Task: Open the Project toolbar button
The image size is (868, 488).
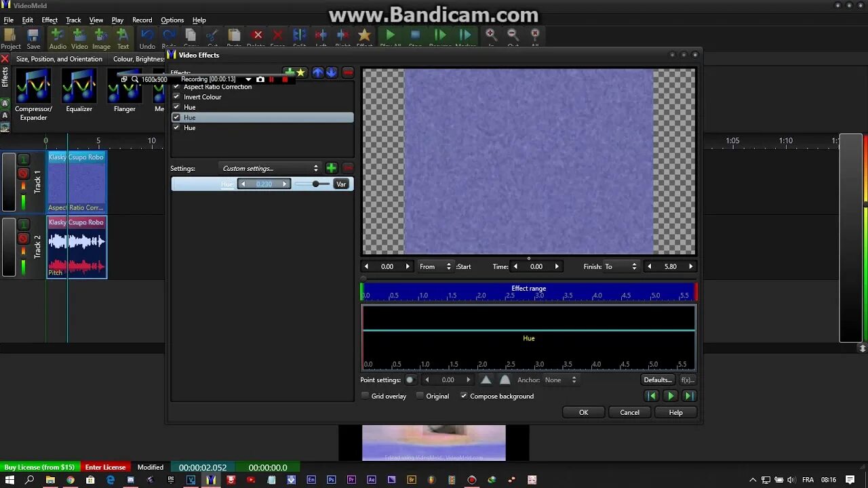Action: point(11,39)
